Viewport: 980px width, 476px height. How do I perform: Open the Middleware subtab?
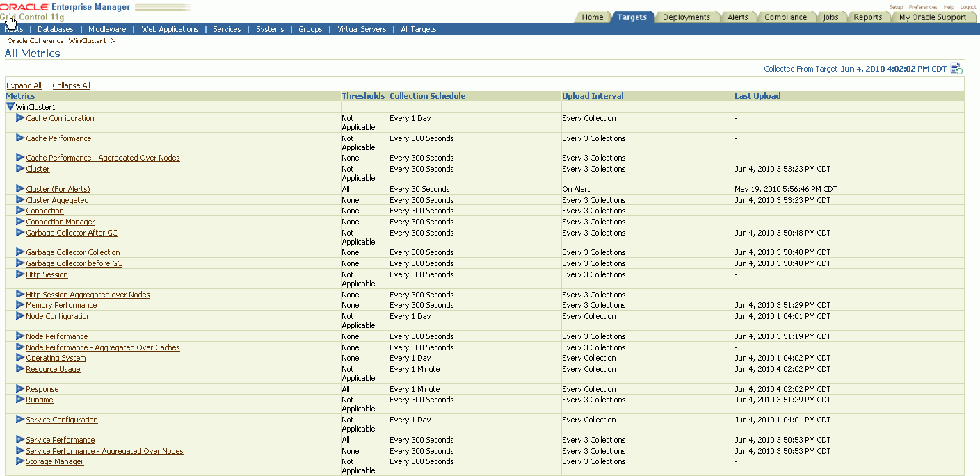coord(107,29)
